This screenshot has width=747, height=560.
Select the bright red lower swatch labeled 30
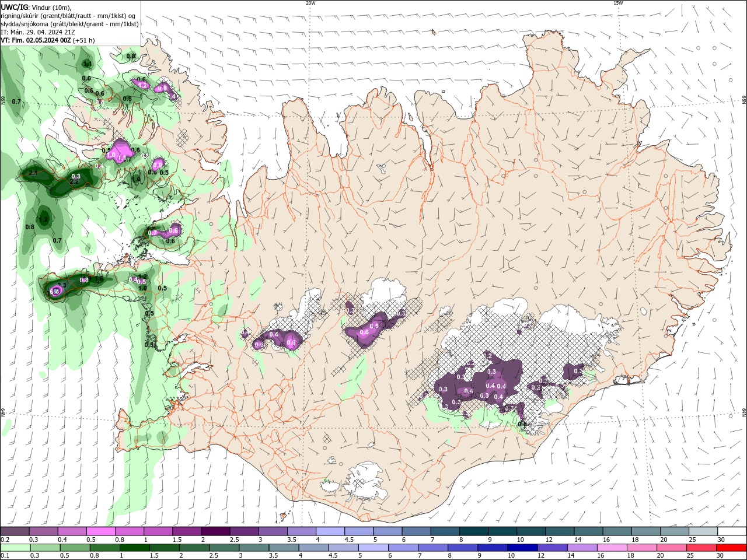pyautogui.click(x=731, y=548)
